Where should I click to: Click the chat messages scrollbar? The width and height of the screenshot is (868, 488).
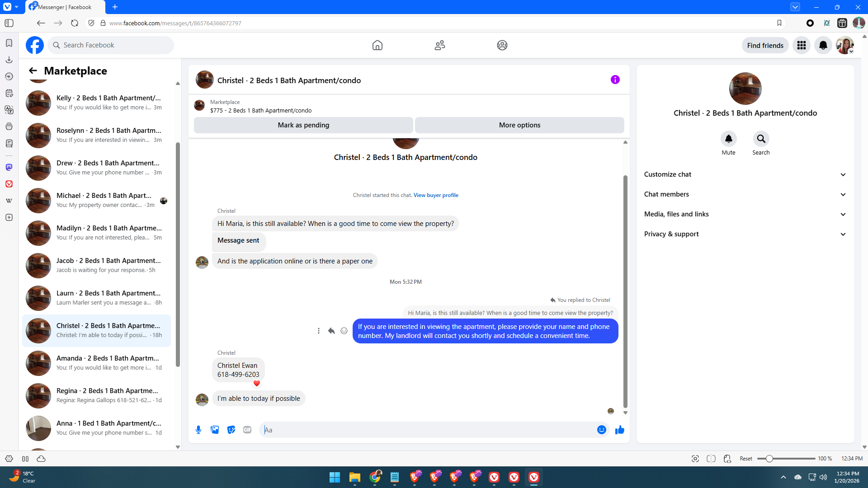click(x=625, y=291)
